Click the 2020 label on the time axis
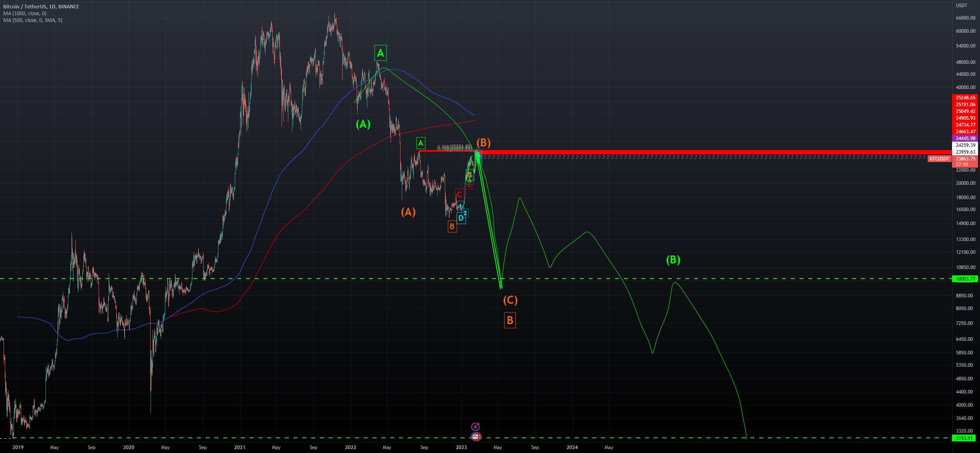 [129, 447]
